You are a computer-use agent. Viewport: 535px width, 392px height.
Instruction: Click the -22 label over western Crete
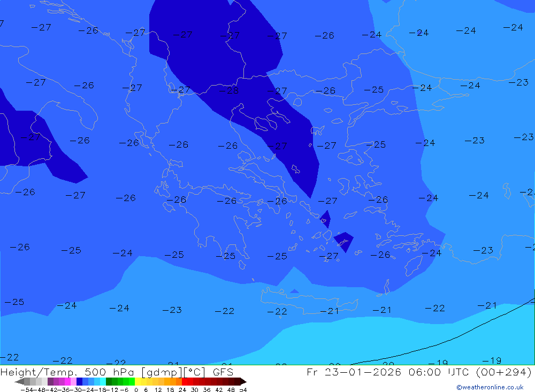[x=277, y=311]
